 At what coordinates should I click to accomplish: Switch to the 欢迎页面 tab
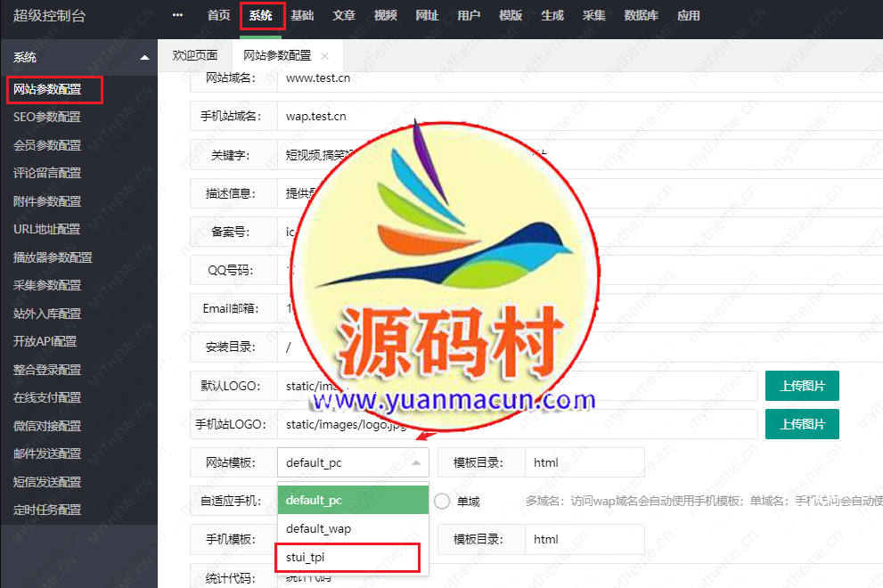coord(194,55)
